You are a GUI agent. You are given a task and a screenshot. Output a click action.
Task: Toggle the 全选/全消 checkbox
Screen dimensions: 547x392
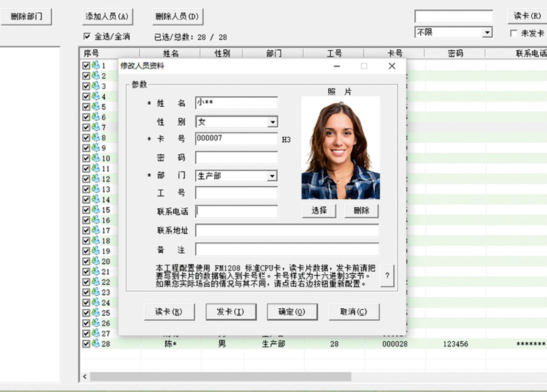87,37
